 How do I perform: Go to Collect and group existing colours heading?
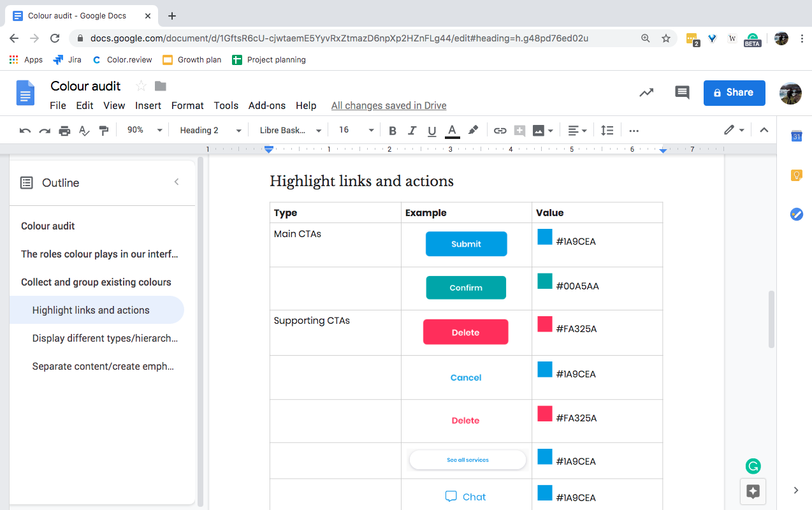(x=96, y=282)
